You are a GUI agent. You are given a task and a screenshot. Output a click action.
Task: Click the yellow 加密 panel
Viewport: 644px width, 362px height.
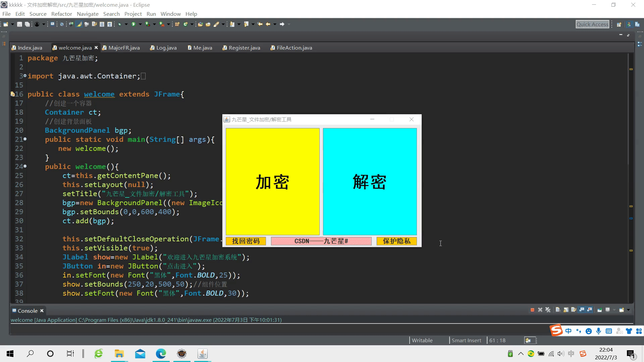point(272,181)
